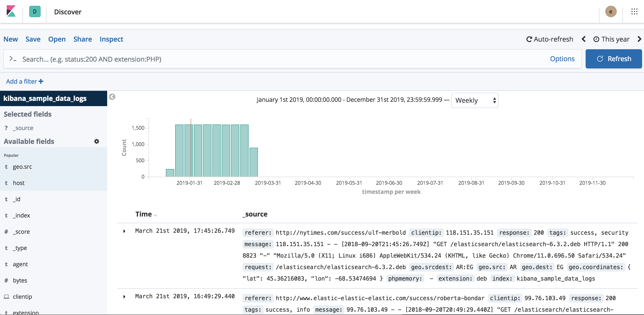
Task: Collapse the field sidebar arrow
Action: (112, 97)
